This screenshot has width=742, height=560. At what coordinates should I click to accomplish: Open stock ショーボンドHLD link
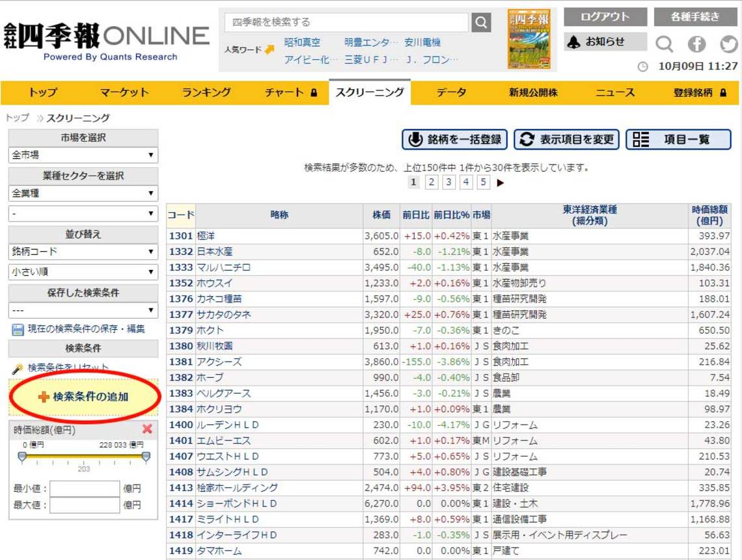[237, 503]
